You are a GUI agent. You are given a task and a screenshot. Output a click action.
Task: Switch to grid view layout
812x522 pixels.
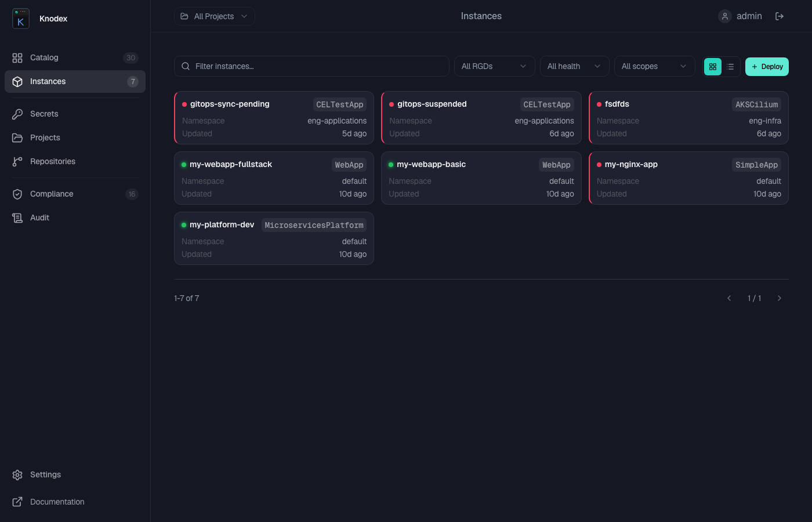[712, 66]
